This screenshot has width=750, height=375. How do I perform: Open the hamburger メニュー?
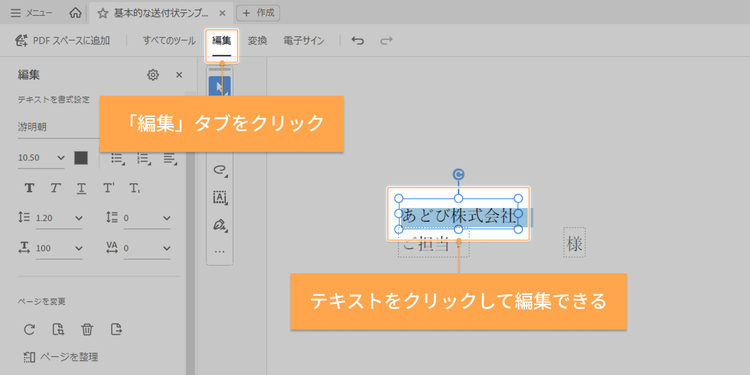click(32, 13)
